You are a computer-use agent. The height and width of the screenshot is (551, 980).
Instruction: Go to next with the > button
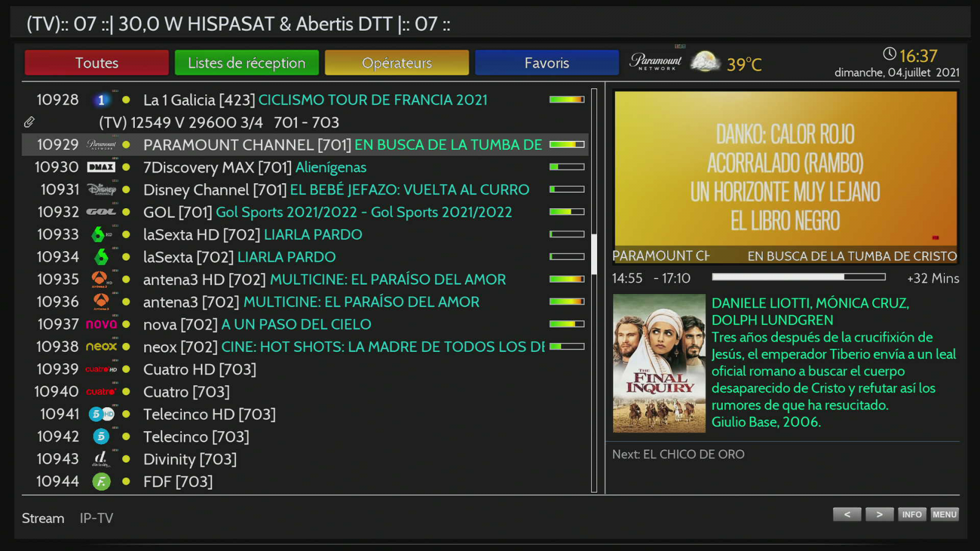click(x=880, y=514)
